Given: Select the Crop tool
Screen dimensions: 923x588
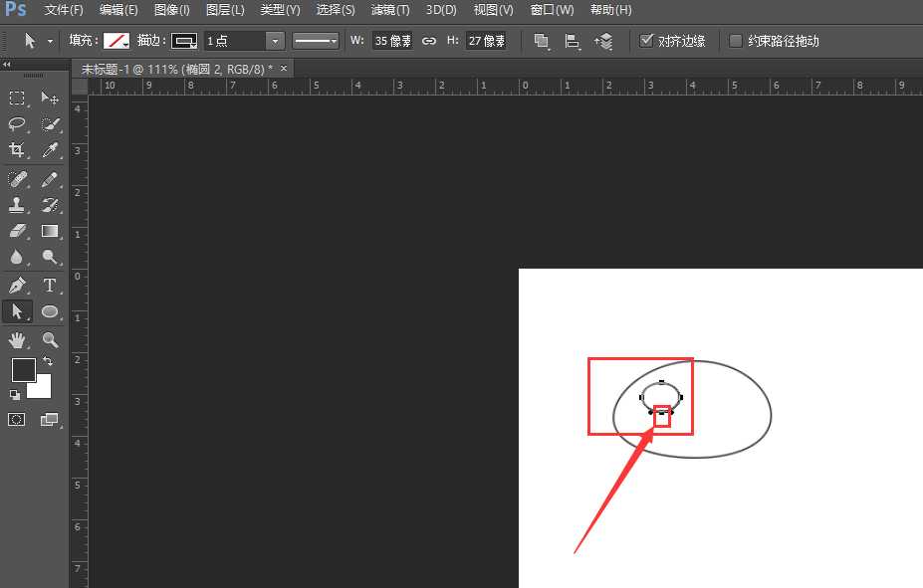Looking at the screenshot, I should pos(16,150).
